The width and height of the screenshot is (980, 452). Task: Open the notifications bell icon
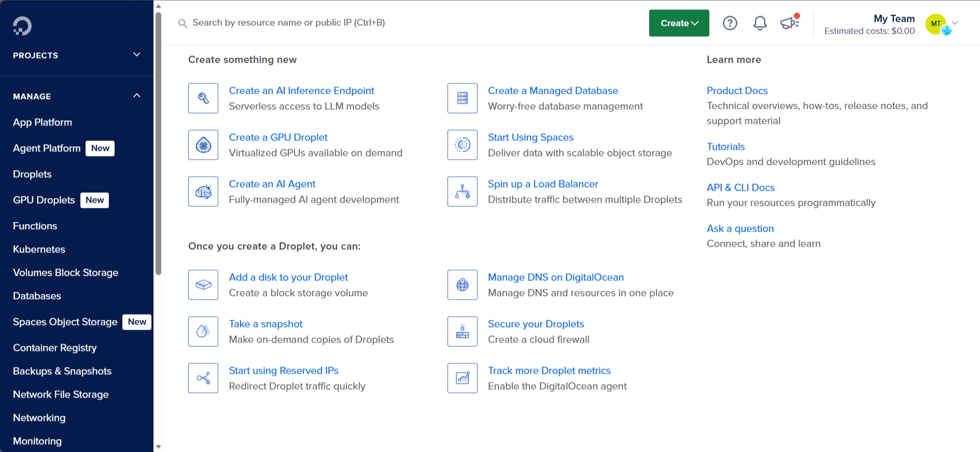(x=760, y=23)
